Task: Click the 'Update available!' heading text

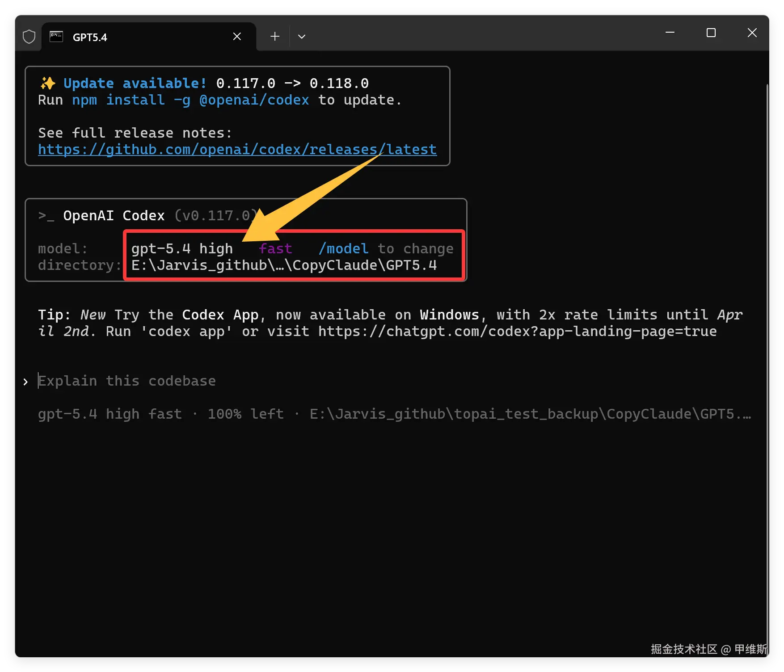Action: [135, 84]
